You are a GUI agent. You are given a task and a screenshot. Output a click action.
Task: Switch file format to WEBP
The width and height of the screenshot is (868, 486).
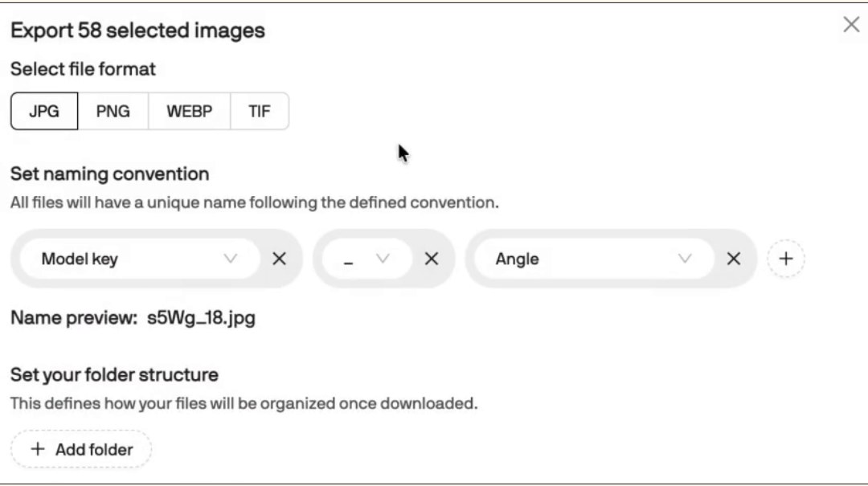click(190, 112)
